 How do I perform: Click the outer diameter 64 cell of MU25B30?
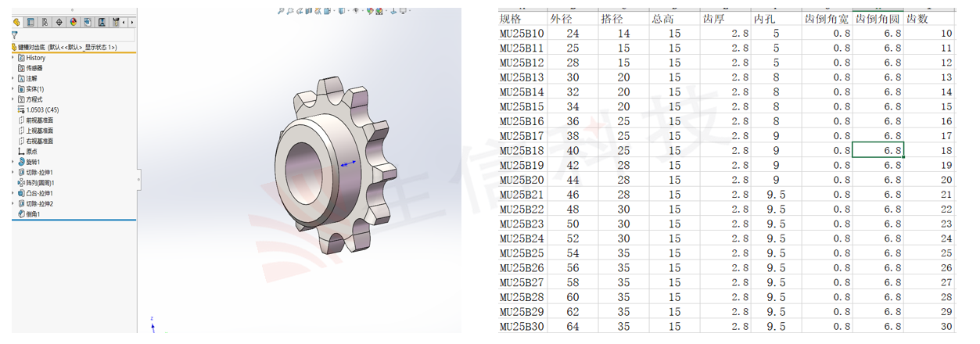(x=573, y=326)
